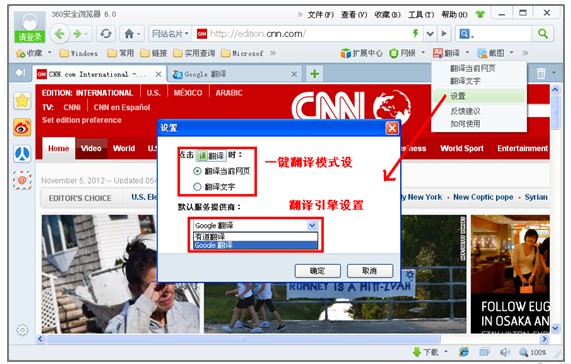Click the woman crying photo thumbnail
The width and height of the screenshot is (571, 364).
coord(121,274)
